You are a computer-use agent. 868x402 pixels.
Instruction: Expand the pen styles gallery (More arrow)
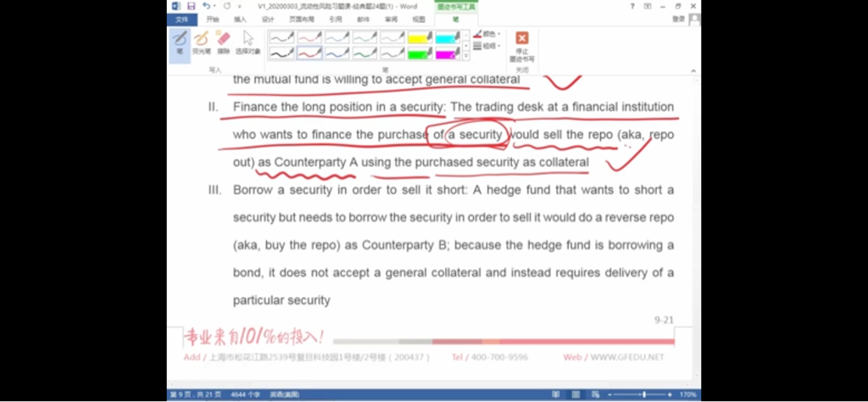(466, 56)
